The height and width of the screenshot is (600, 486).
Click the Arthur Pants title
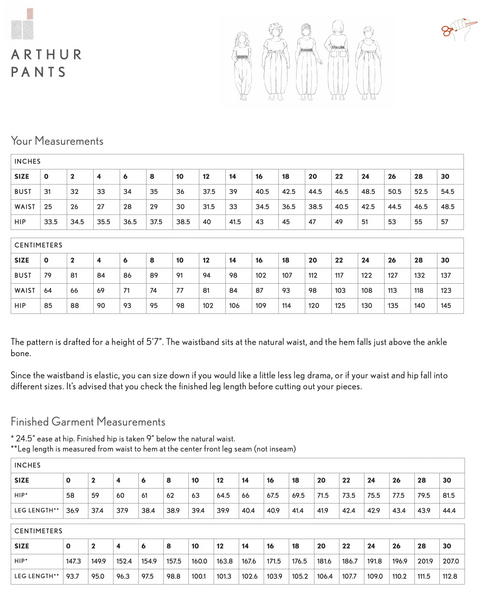pos(46,63)
